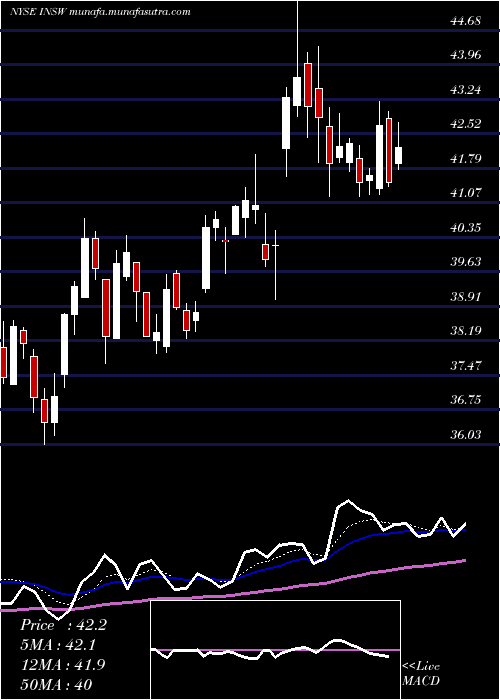Click inside the MACD inset chart
The width and height of the screenshot is (500, 700).
pyautogui.click(x=275, y=650)
